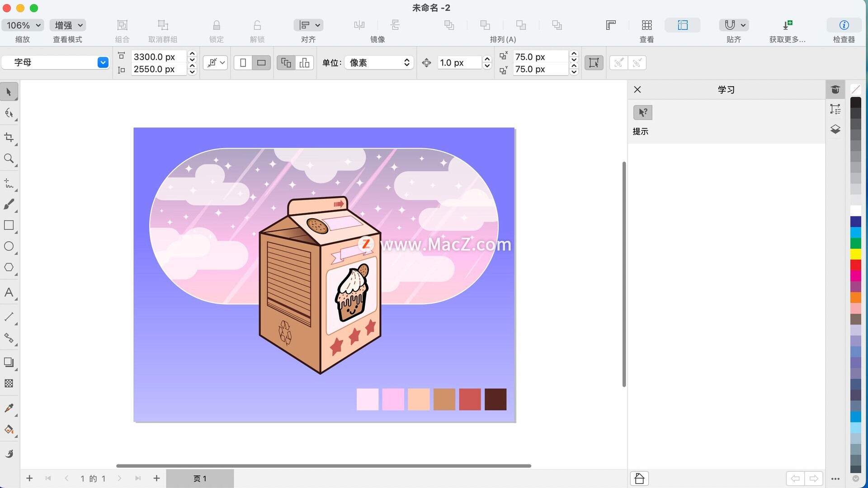Select the Crop tool in the toolbox
This screenshot has width=868, height=488.
(9, 137)
